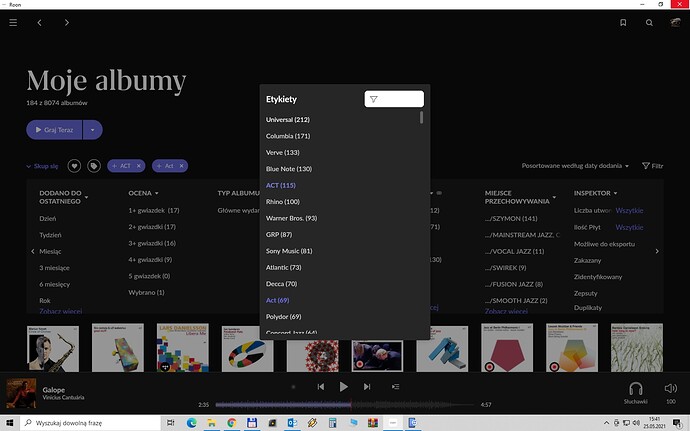Click the playback waveform seek bar
690x431 pixels.
[x=345, y=405]
